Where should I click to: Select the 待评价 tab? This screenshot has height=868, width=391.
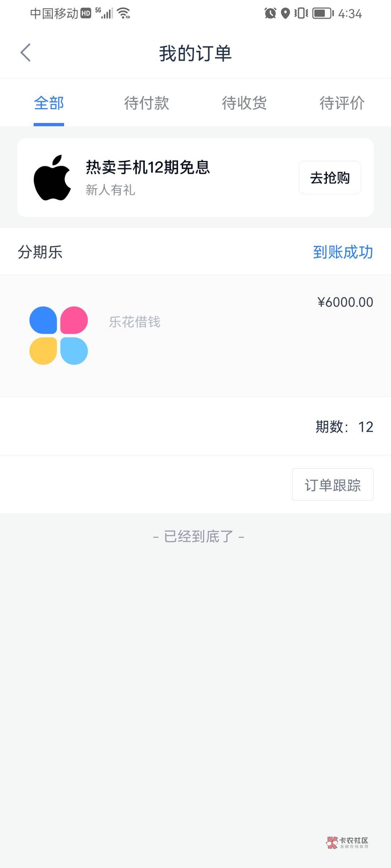tap(342, 103)
